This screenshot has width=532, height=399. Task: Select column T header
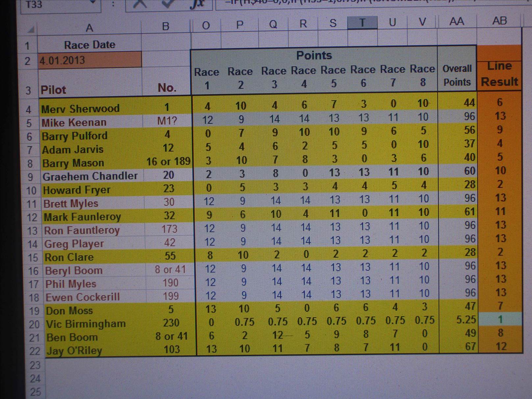(x=362, y=23)
